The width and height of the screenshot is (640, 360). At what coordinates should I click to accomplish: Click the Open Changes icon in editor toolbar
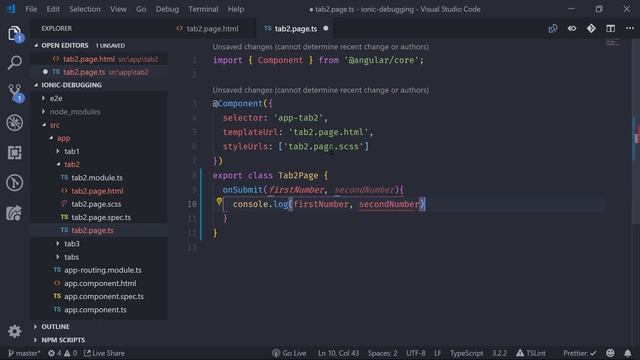coord(553,29)
